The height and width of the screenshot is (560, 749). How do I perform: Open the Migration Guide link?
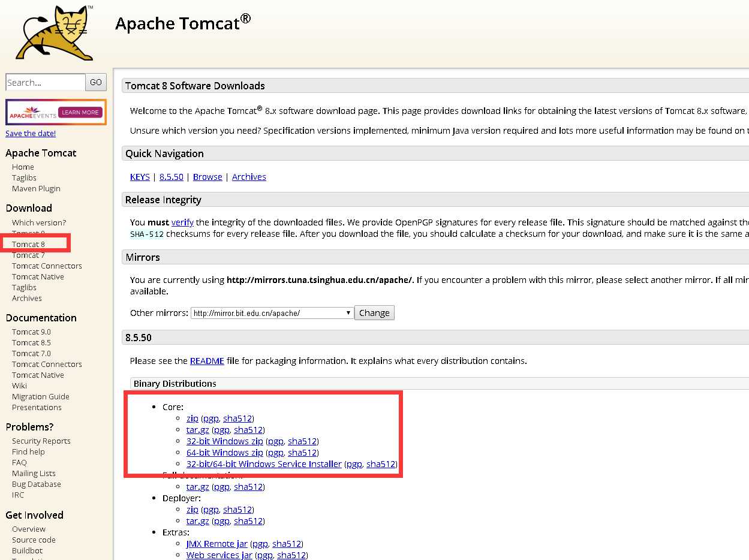click(x=41, y=396)
